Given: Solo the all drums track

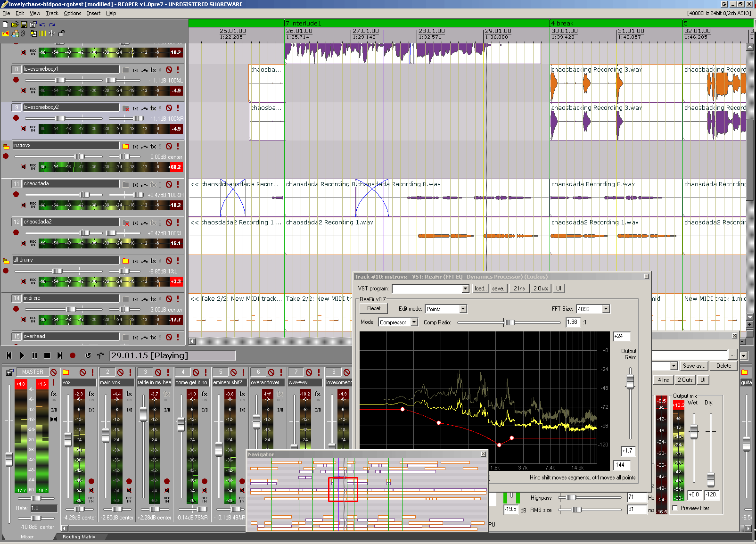Looking at the screenshot, I should pos(178,261).
